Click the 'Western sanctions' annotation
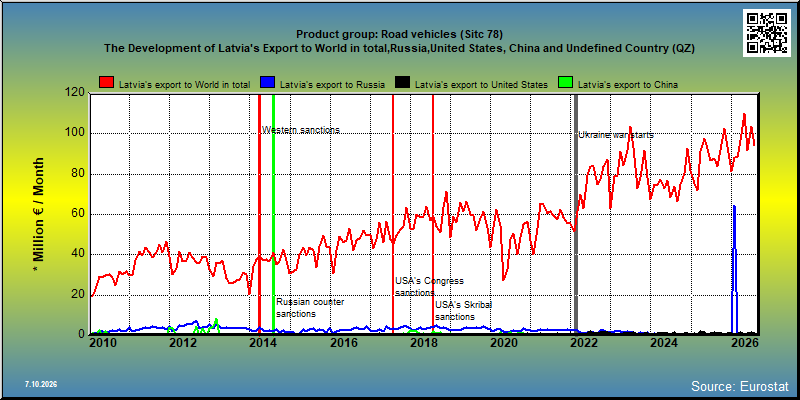The width and height of the screenshot is (800, 400). coord(301,130)
